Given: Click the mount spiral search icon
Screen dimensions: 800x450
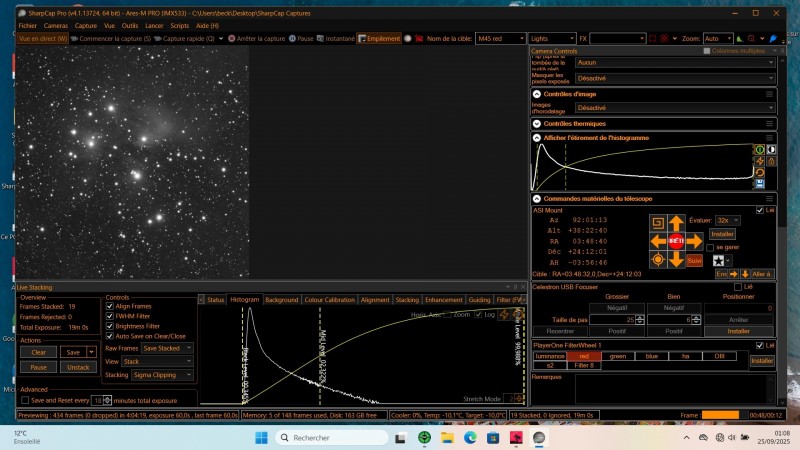Looking at the screenshot, I should 658,223.
